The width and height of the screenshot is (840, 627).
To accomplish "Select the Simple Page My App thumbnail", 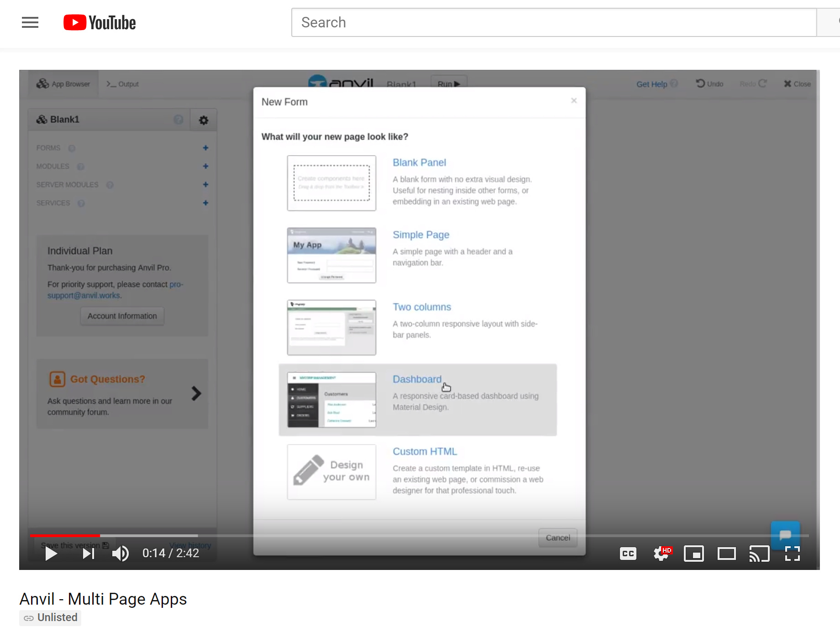I will pyautogui.click(x=331, y=255).
